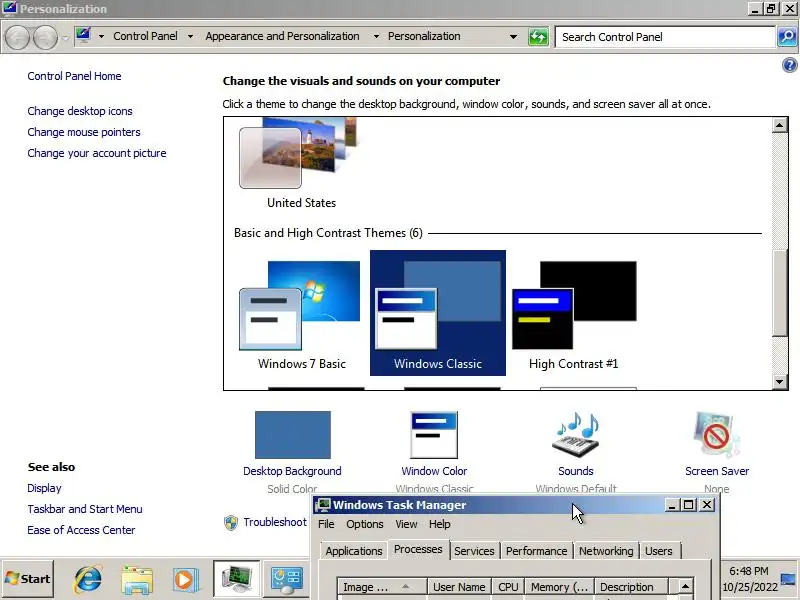Expand dropdown after Control Panel breadcrumb

pos(190,37)
